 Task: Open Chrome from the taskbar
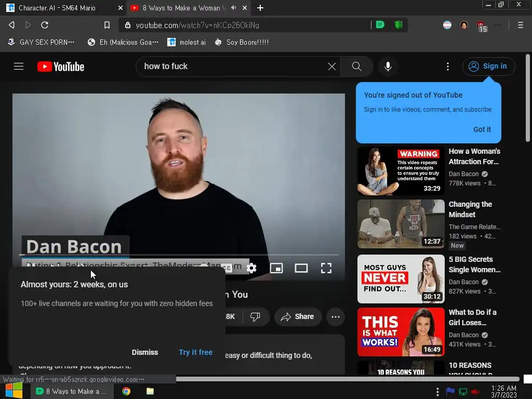click(x=126, y=391)
